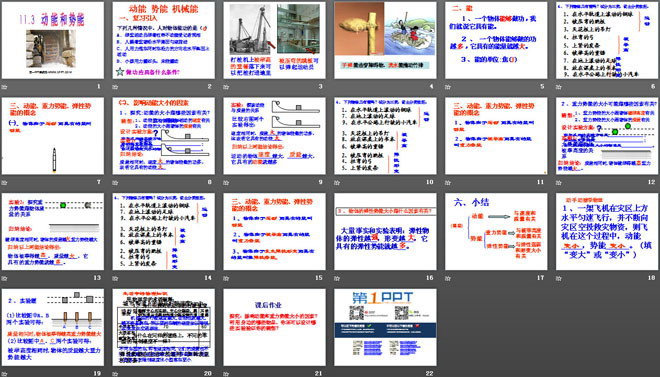The width and height of the screenshot is (660, 377).
Task: Click the animation star icon under slide 8
Action: 115,182
